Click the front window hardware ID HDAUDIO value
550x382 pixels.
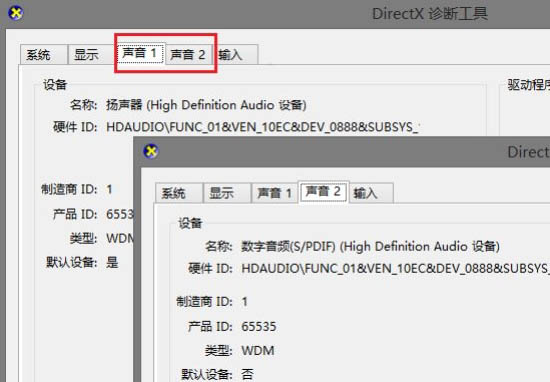395,269
